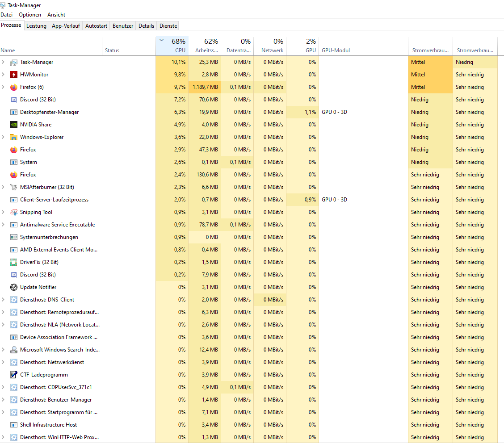Switch to the Benutzer tab
The height and width of the screenshot is (444, 504).
click(123, 26)
